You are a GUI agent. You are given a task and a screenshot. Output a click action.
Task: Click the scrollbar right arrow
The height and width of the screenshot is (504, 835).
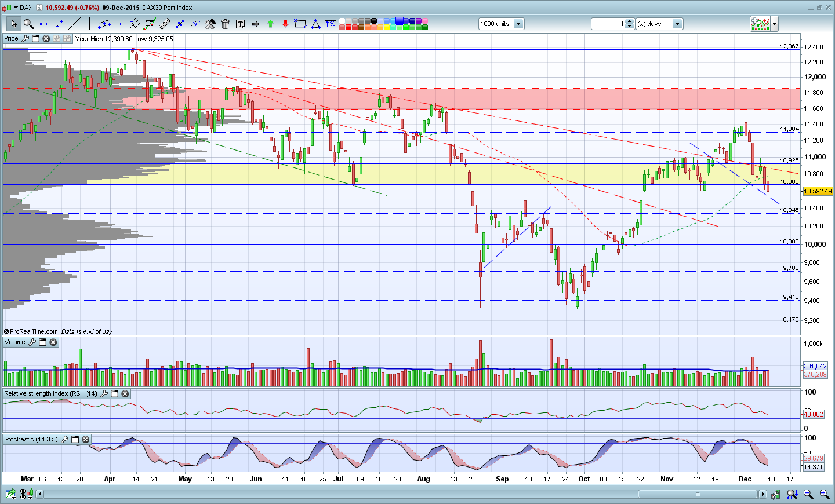762,494
